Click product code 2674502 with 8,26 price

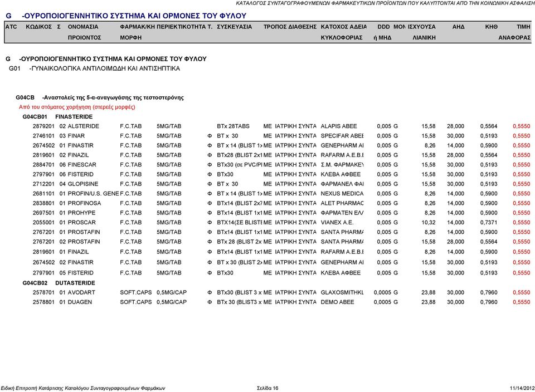click(x=43, y=145)
